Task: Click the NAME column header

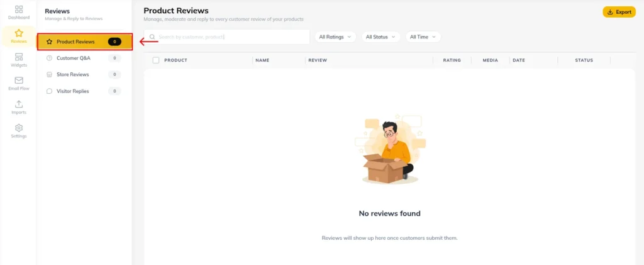Action: click(262, 60)
